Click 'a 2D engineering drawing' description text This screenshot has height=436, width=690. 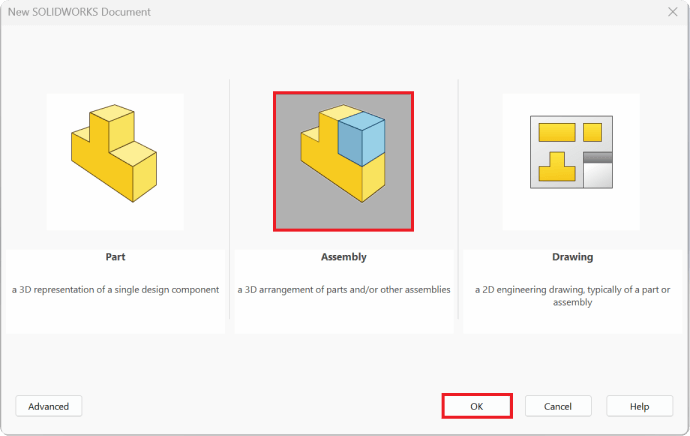573,296
